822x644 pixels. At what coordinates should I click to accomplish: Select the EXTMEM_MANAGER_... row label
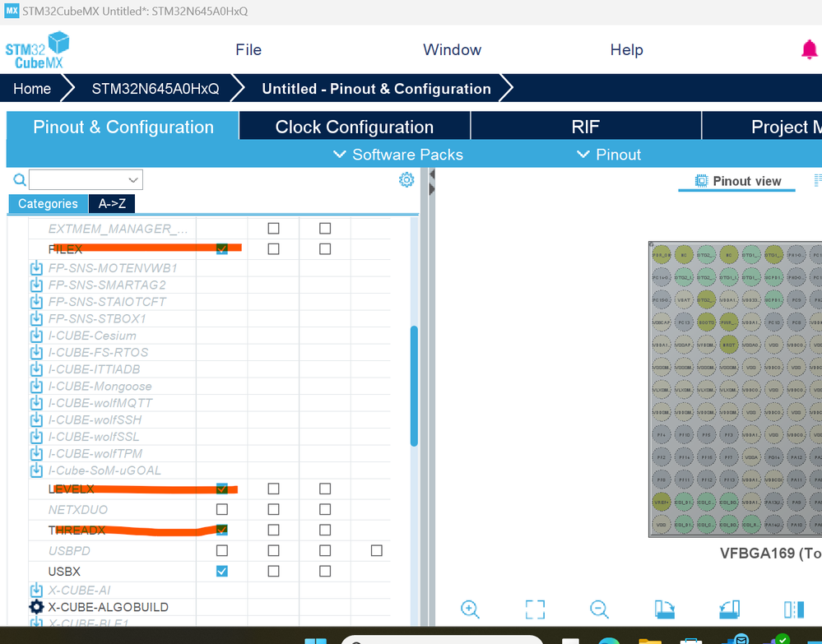(x=118, y=229)
